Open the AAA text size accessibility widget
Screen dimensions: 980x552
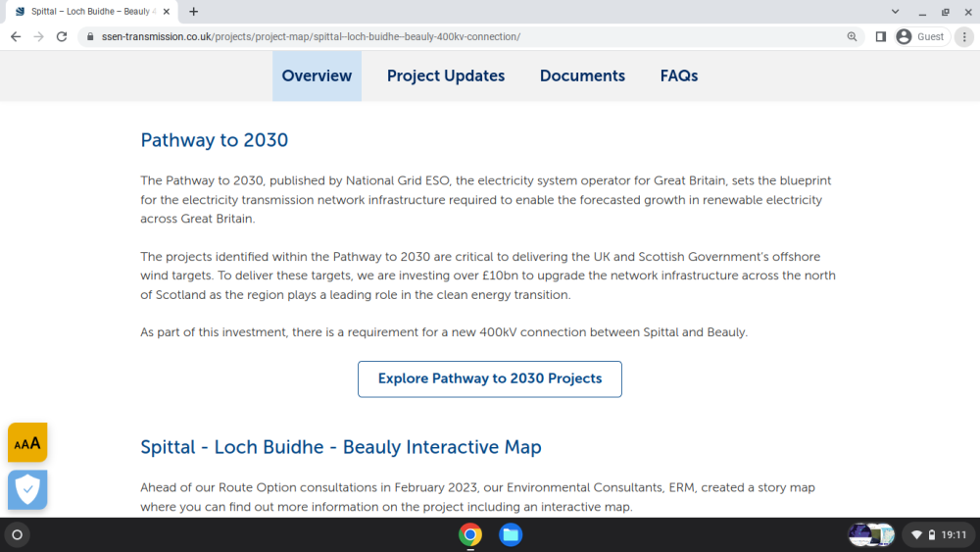(27, 442)
